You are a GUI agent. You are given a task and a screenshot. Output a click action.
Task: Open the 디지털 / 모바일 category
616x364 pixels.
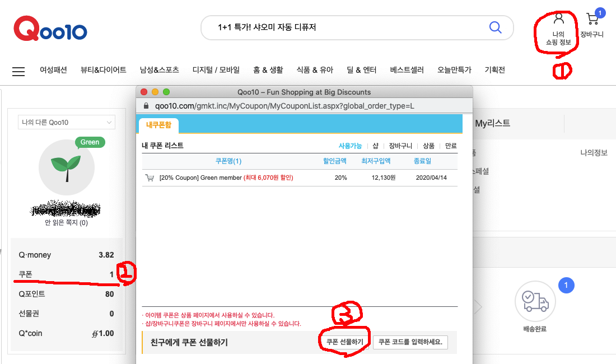[x=216, y=70]
